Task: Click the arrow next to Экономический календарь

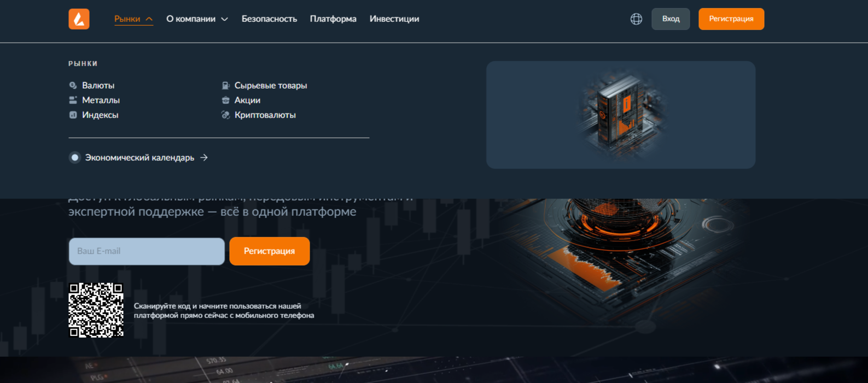Action: pyautogui.click(x=204, y=157)
